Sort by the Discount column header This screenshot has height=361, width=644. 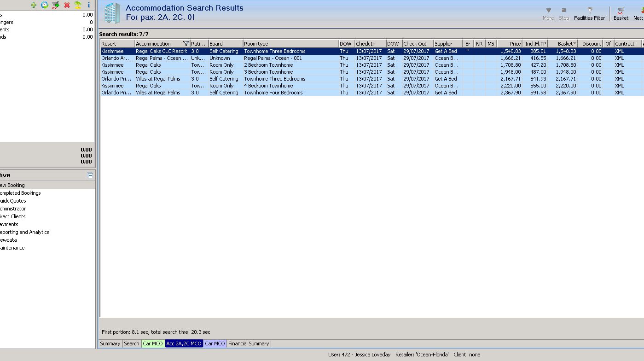coord(590,44)
